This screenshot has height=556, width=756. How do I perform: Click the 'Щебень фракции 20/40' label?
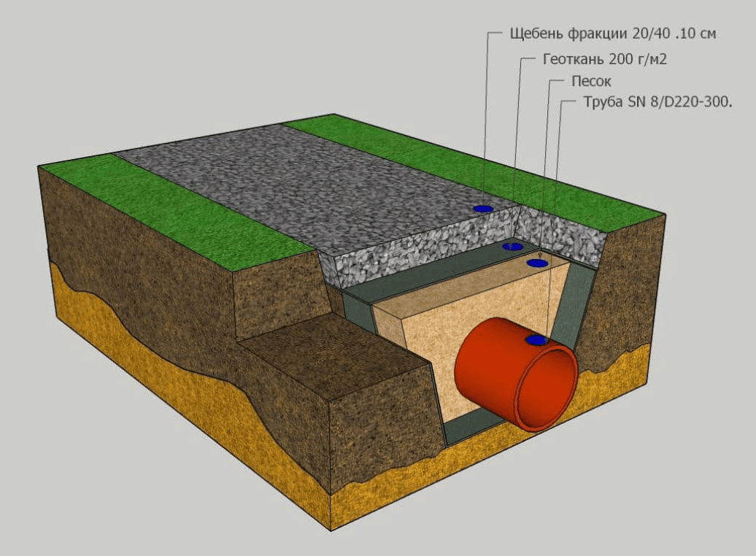612,34
